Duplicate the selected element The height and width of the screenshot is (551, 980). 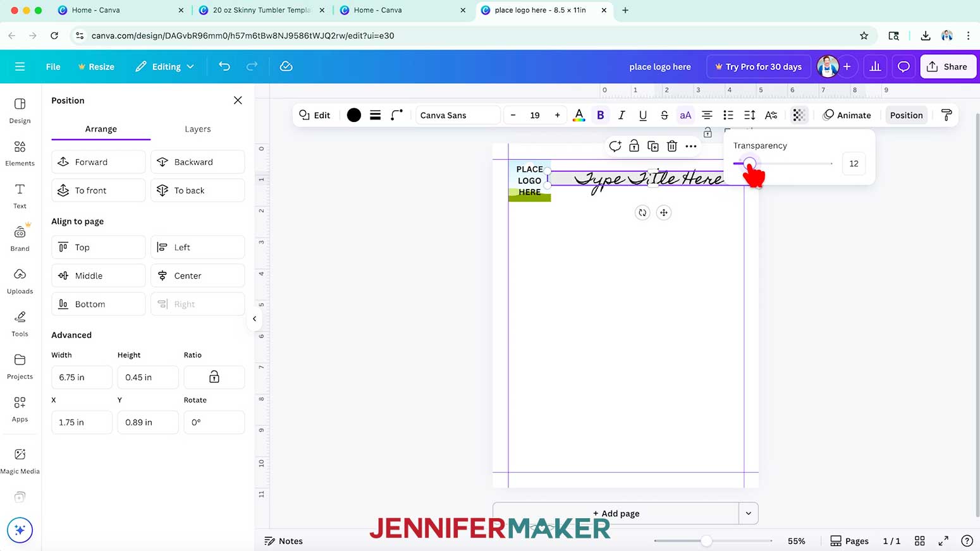click(653, 146)
